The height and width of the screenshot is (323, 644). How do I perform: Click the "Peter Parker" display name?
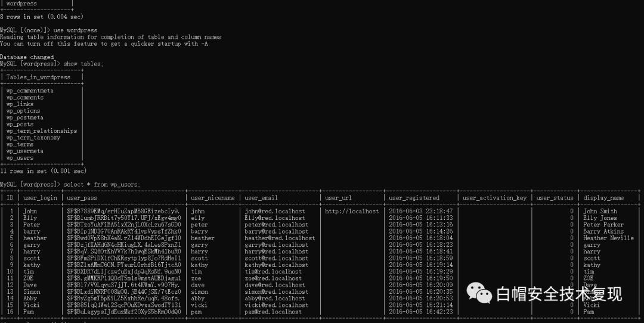tap(603, 225)
